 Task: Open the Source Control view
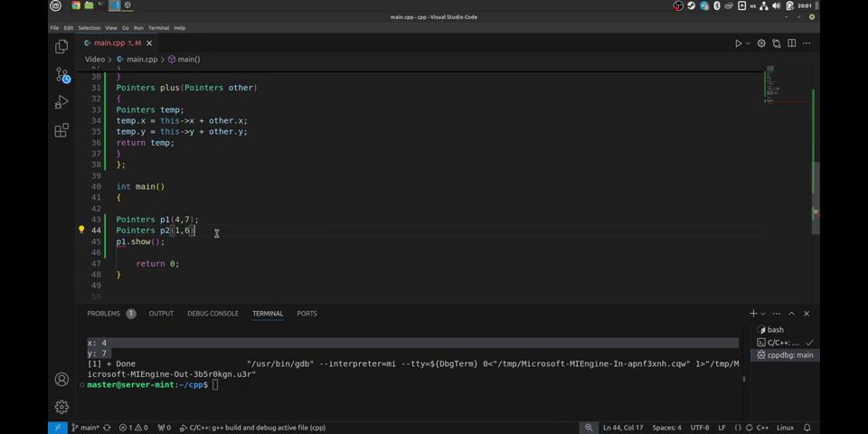point(62,75)
